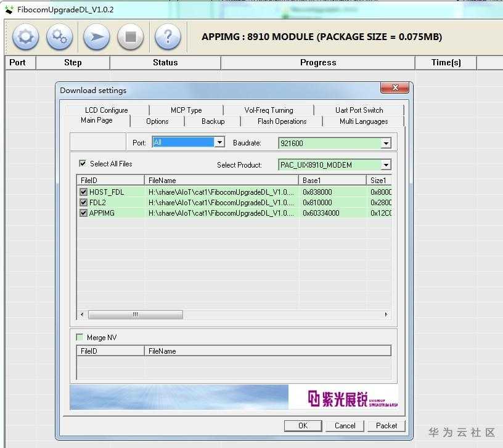Click the FDL2 size cell 0x2800
Image resolution: width=503 pixels, height=448 pixels.
tap(380, 202)
